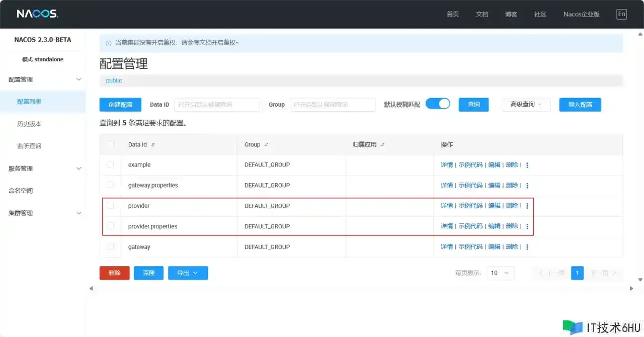Check the select-all header checkbox

tap(110, 144)
